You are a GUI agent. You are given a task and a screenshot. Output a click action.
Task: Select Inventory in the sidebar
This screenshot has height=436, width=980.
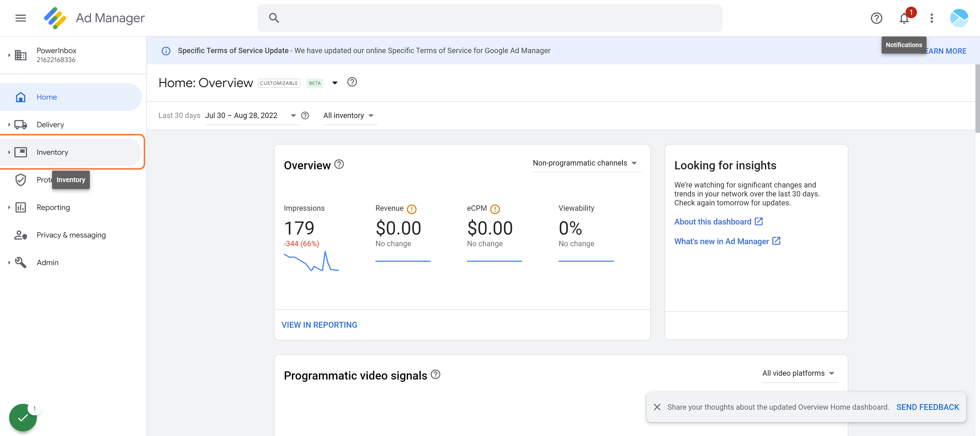click(71, 152)
